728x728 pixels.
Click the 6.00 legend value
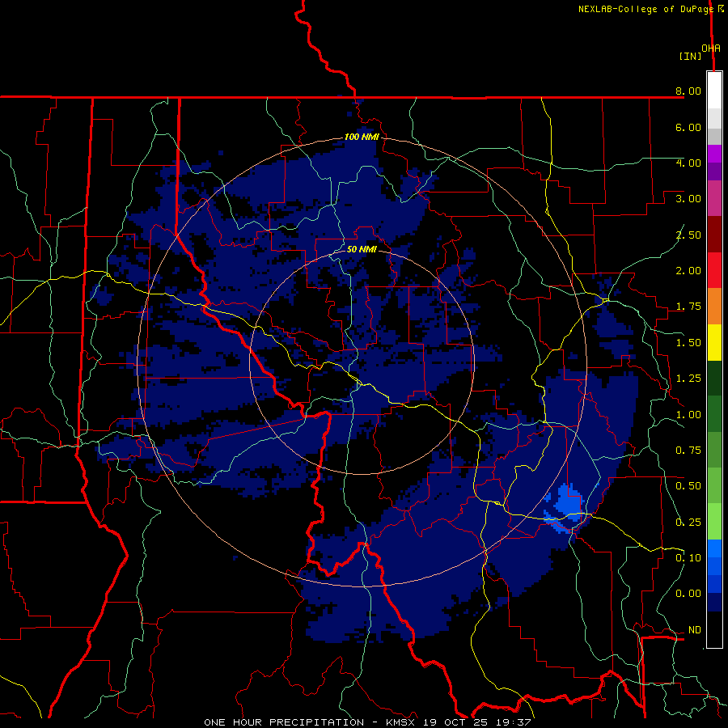[688, 127]
